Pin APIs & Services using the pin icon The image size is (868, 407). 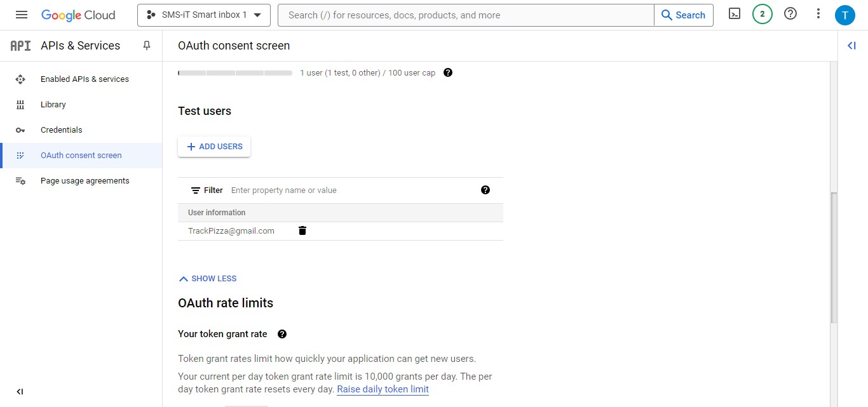[x=147, y=45]
